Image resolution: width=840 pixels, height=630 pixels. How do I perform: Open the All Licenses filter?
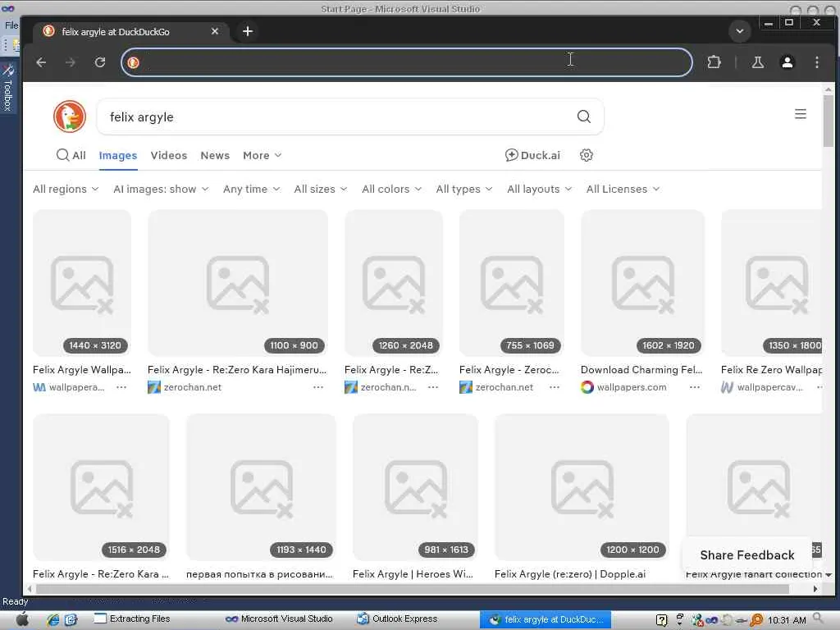(623, 189)
